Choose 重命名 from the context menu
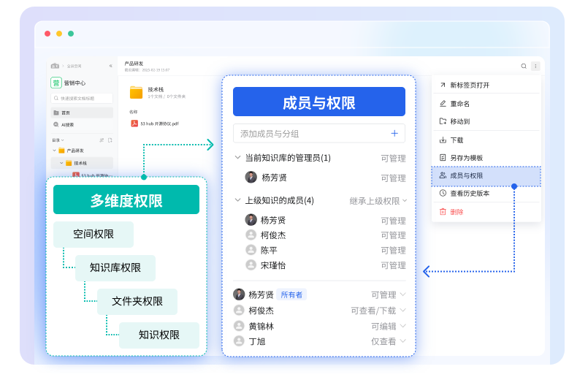 (x=486, y=104)
